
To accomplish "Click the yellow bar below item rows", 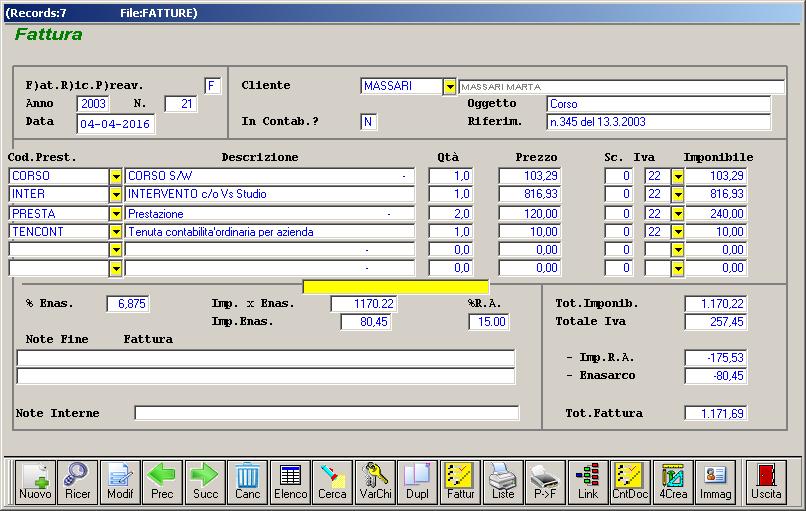I will 396,287.
